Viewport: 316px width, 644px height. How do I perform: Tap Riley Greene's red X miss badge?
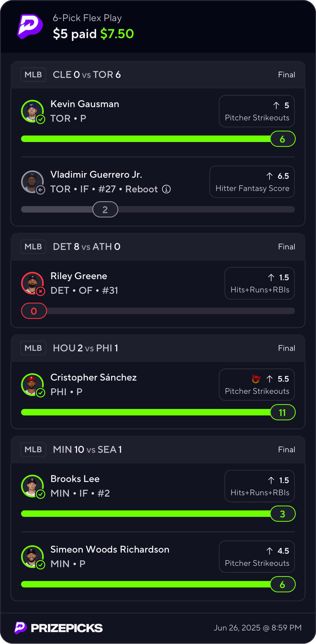point(41,291)
